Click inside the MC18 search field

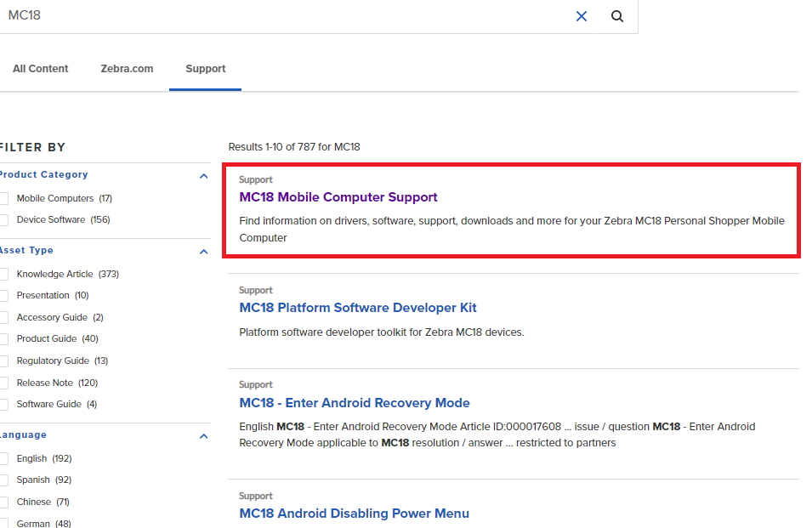pyautogui.click(x=281, y=16)
